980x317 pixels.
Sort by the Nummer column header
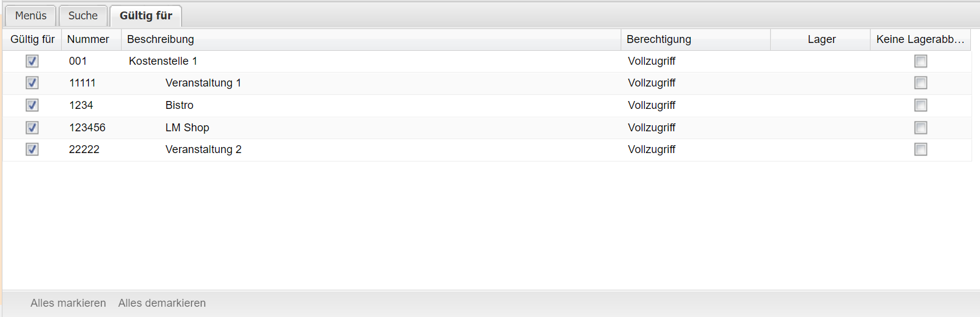(x=88, y=39)
